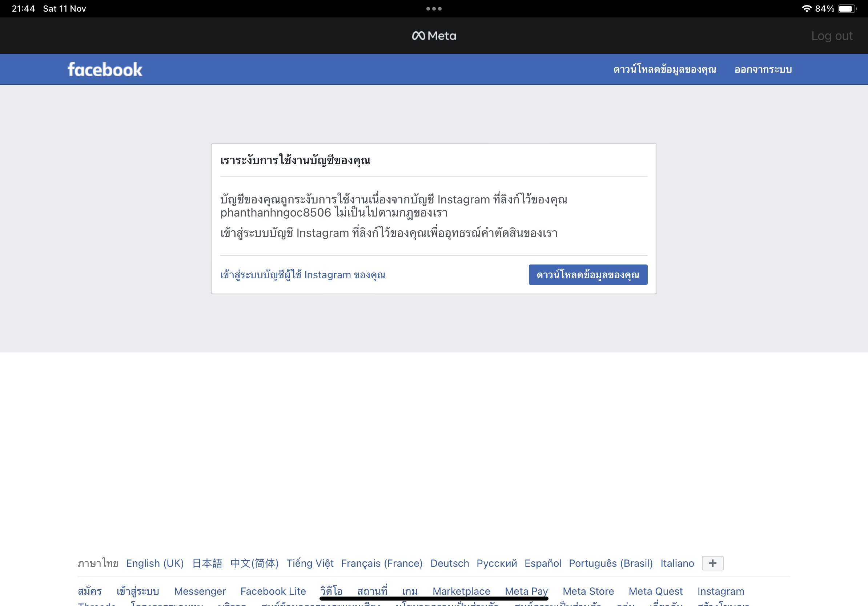This screenshot has width=868, height=606.
Task: Click ออกจากระบบ in the blue header
Action: (763, 69)
